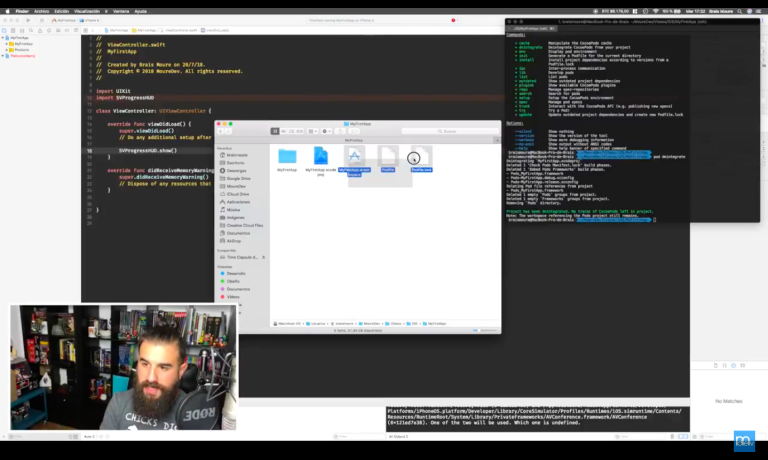Adjust Finder icon size slider
This screenshot has width=768, height=460.
tap(485, 331)
